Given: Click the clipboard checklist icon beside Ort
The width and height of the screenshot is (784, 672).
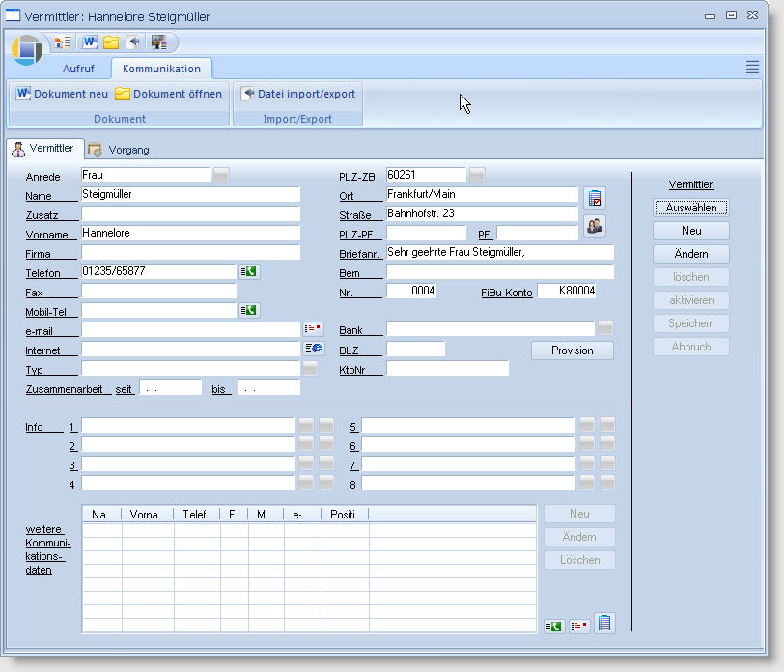Looking at the screenshot, I should coord(595,198).
